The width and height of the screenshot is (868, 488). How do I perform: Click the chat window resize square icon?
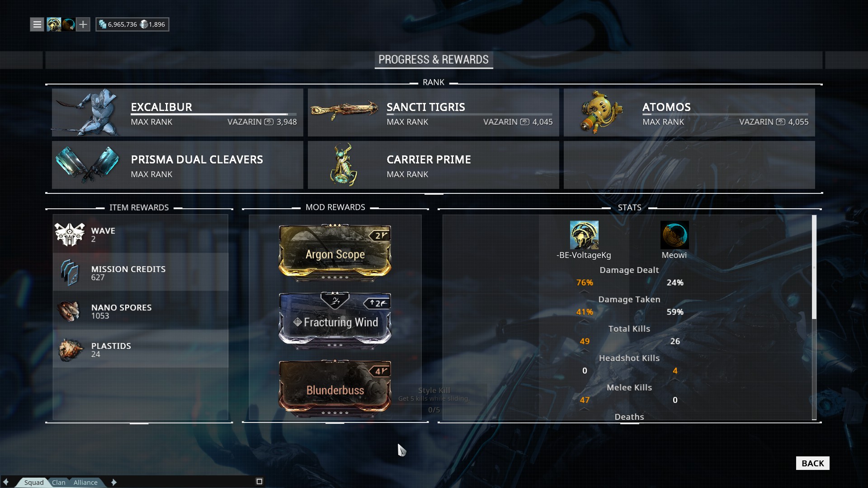pos(259,482)
